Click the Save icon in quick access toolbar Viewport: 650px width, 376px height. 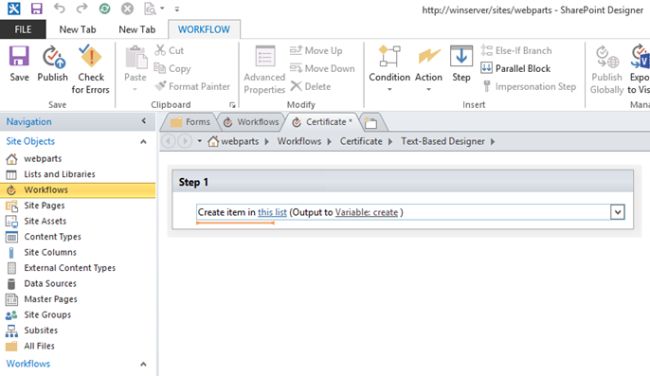point(37,8)
